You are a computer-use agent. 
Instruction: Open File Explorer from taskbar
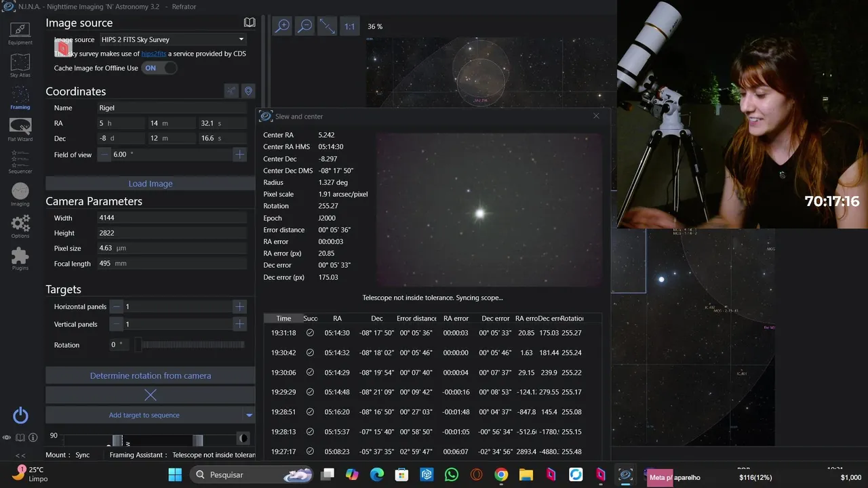pyautogui.click(x=526, y=474)
